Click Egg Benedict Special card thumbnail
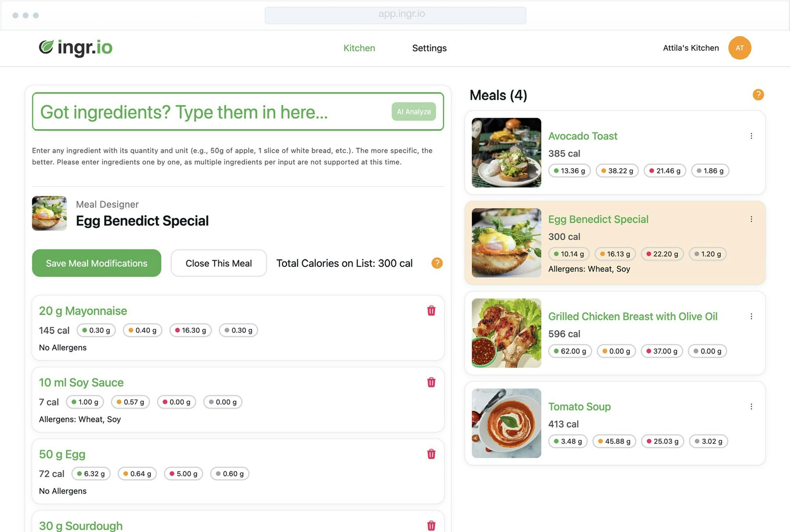 point(506,243)
